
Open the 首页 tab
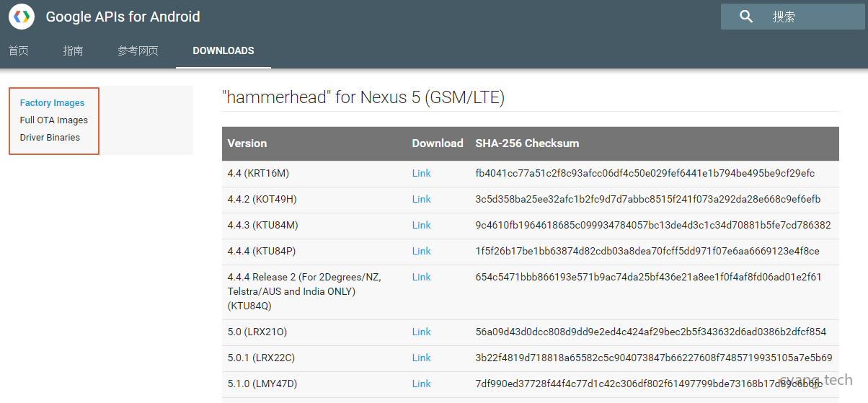coord(19,50)
